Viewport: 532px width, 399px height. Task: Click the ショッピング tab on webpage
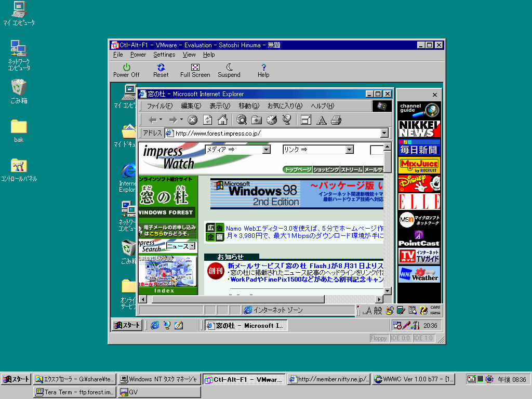(x=326, y=169)
